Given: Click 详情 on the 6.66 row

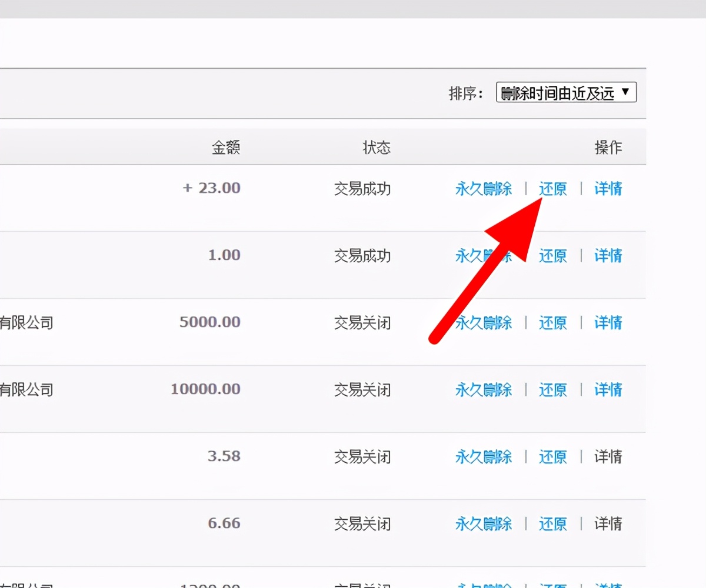Looking at the screenshot, I should [x=607, y=523].
